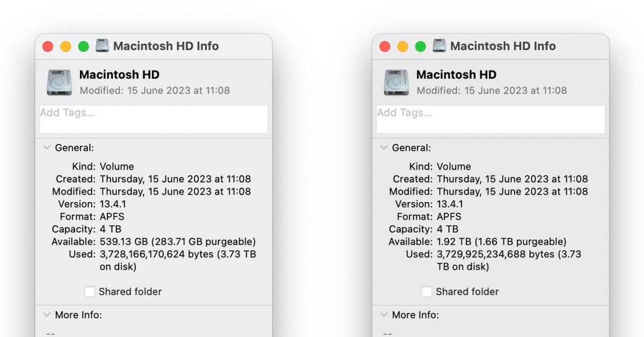Click the Used bytes value in right window
644x337 pixels.
tap(494, 254)
